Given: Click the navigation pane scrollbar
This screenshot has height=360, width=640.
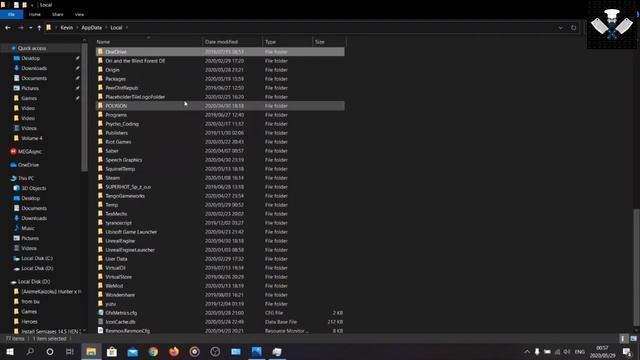Looking at the screenshot, I should click(84, 107).
